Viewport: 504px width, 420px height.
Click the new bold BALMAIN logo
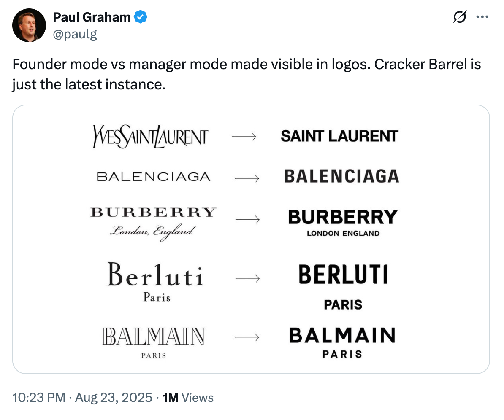[x=342, y=336]
